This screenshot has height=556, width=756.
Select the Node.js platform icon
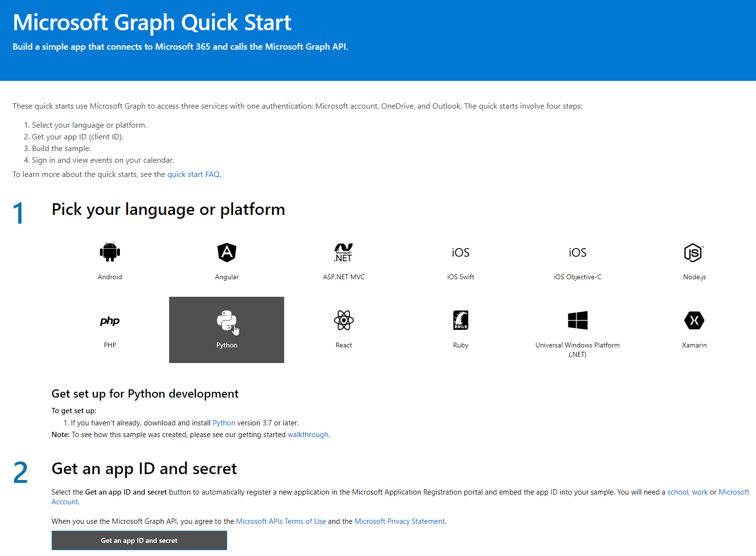[x=694, y=252]
